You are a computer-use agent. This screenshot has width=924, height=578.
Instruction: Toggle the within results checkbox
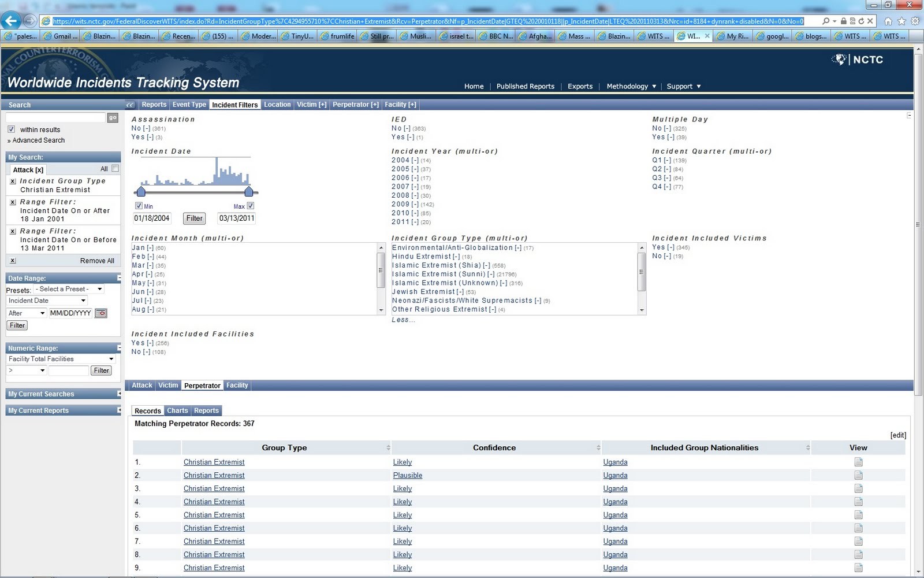pos(11,129)
